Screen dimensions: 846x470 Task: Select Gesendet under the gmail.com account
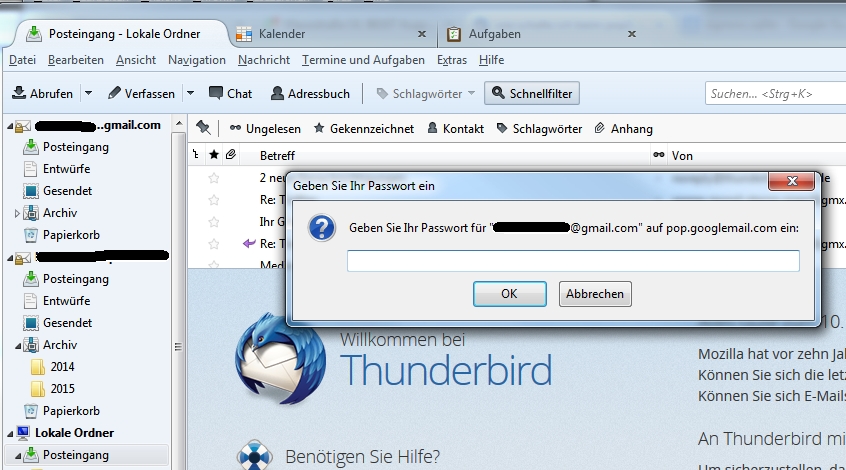(x=67, y=191)
